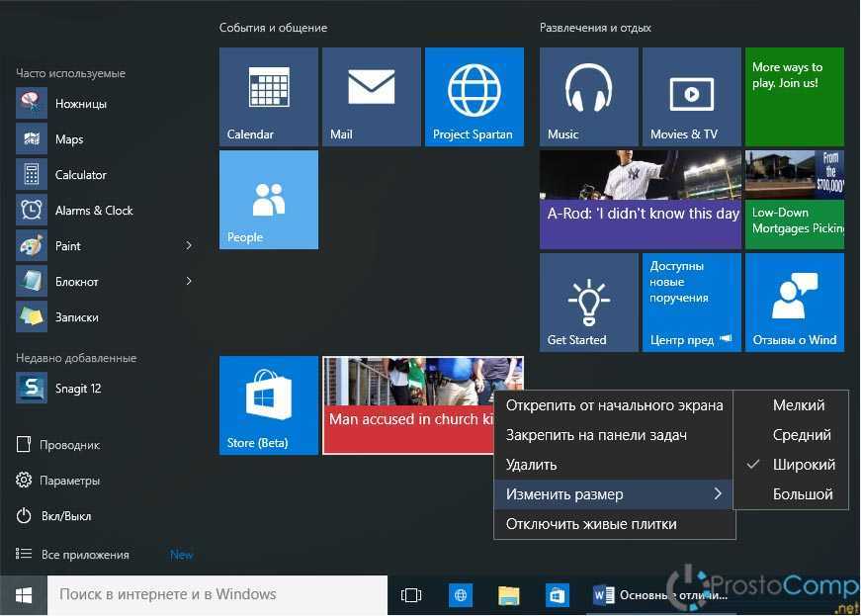The width and height of the screenshot is (861, 616).
Task: Open Calculator from the frequently used list
Action: coord(79,175)
